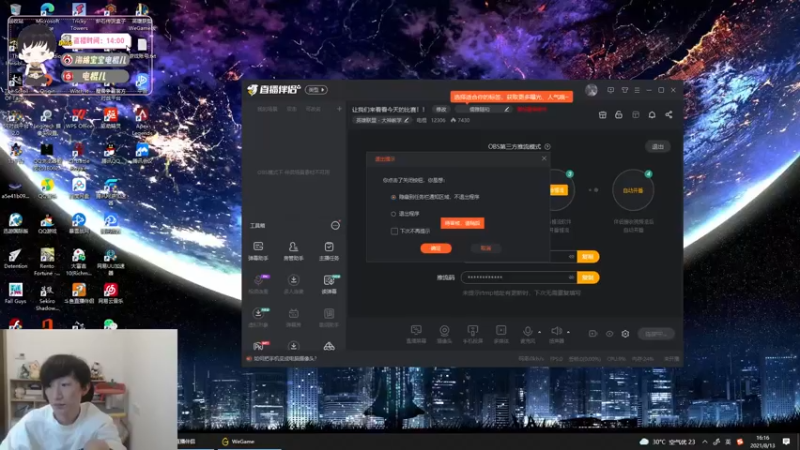The width and height of the screenshot is (800, 450).
Task: Toggle the preview eye icon in bottom toolbar
Action: coord(609,334)
